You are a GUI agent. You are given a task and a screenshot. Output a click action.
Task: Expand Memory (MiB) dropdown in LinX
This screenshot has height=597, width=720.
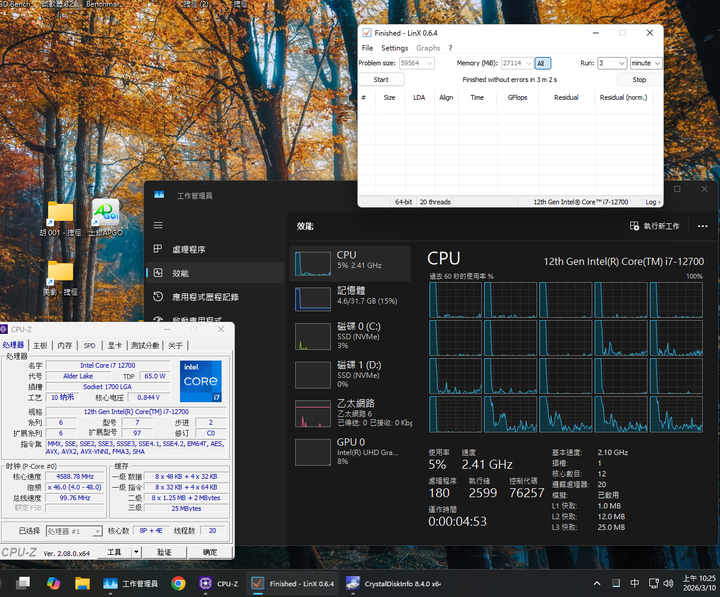pyautogui.click(x=529, y=63)
